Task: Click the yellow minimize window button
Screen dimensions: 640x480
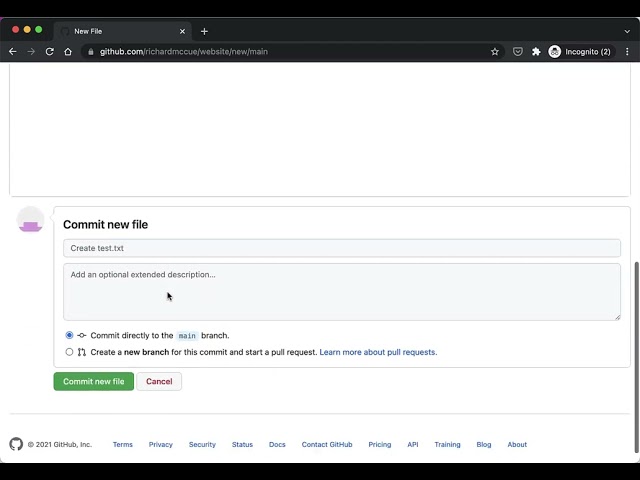Action: click(x=27, y=29)
